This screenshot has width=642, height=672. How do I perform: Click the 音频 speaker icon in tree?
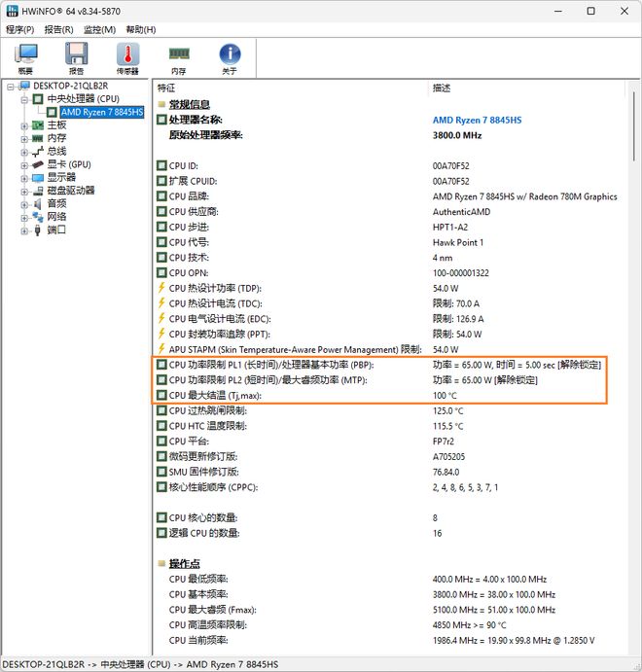(x=38, y=204)
